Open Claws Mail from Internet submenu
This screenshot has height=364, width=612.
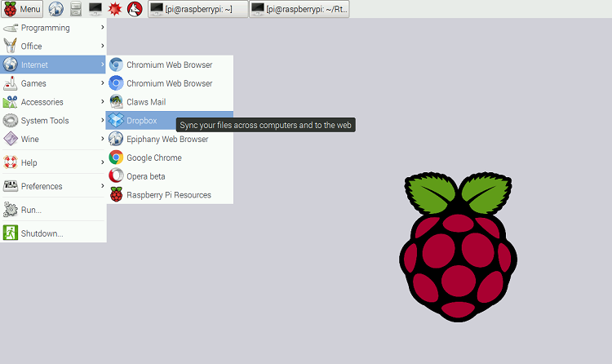click(170, 102)
